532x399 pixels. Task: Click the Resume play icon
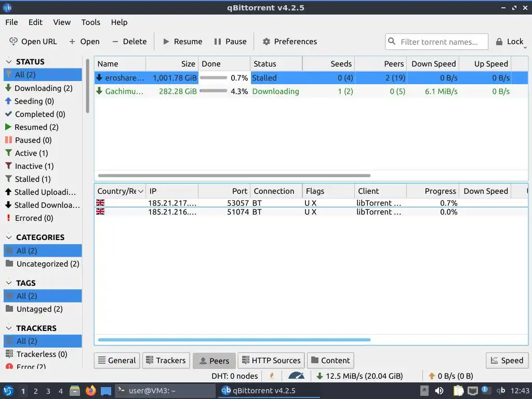(166, 42)
